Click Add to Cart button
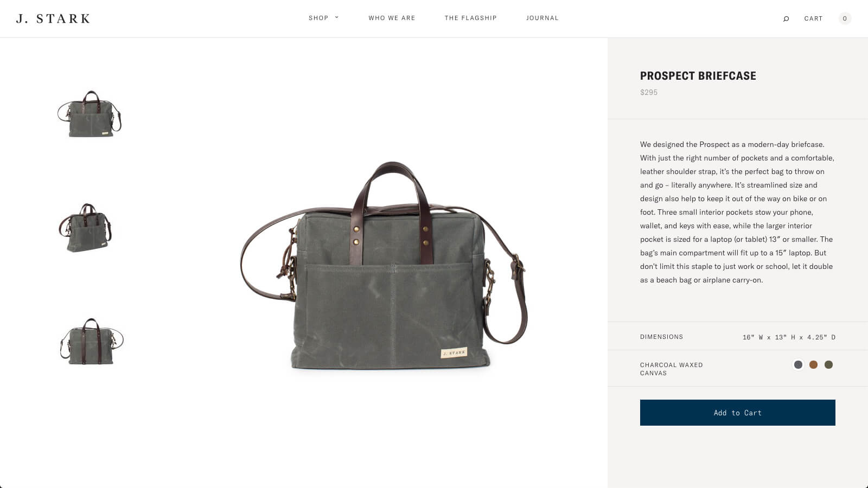 pyautogui.click(x=738, y=413)
